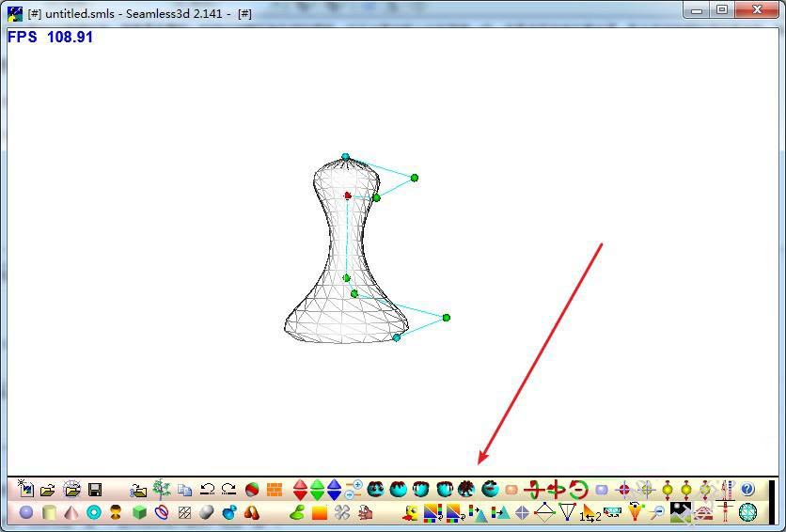Click the Redo arrow icon
Viewport: 786px width, 532px height.
pyautogui.click(x=228, y=490)
